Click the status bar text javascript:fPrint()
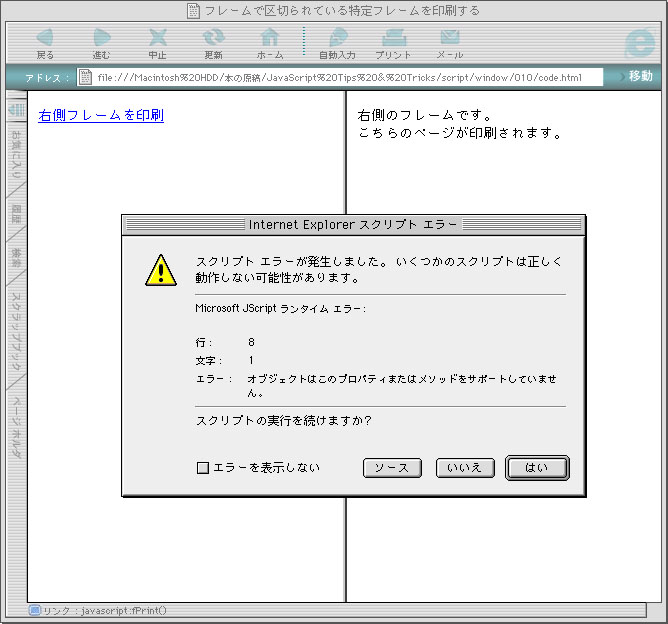Image resolution: width=668 pixels, height=624 pixels. (x=124, y=610)
